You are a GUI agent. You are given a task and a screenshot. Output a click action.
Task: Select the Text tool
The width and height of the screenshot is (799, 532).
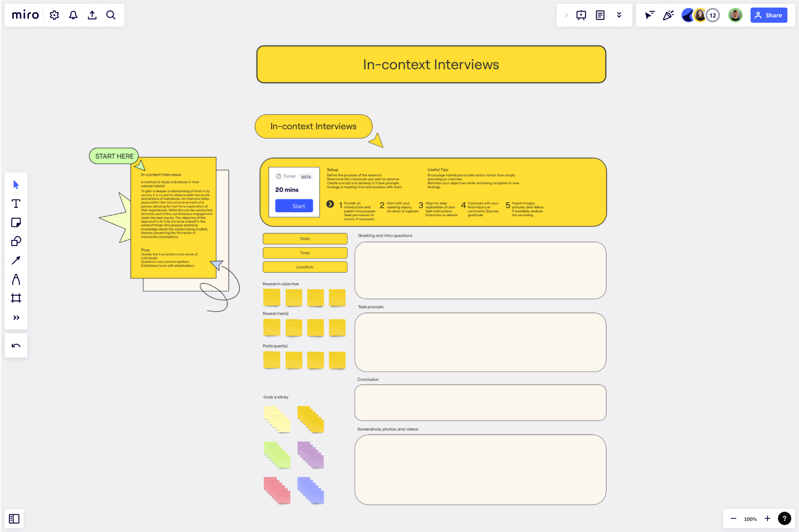(16, 203)
